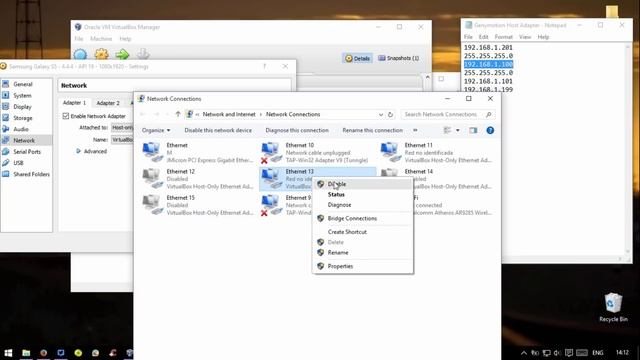Switch to Adapter 2 tab
This screenshot has height=360, width=640.
coord(108,103)
